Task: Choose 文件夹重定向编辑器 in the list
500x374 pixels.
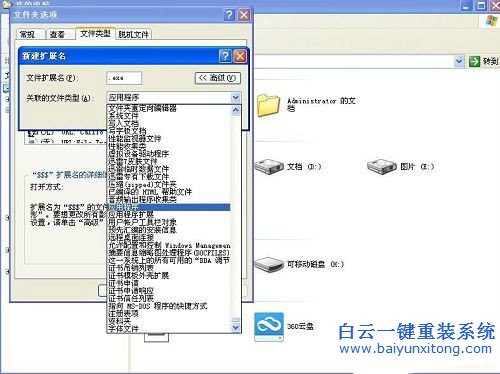Action: [x=169, y=108]
